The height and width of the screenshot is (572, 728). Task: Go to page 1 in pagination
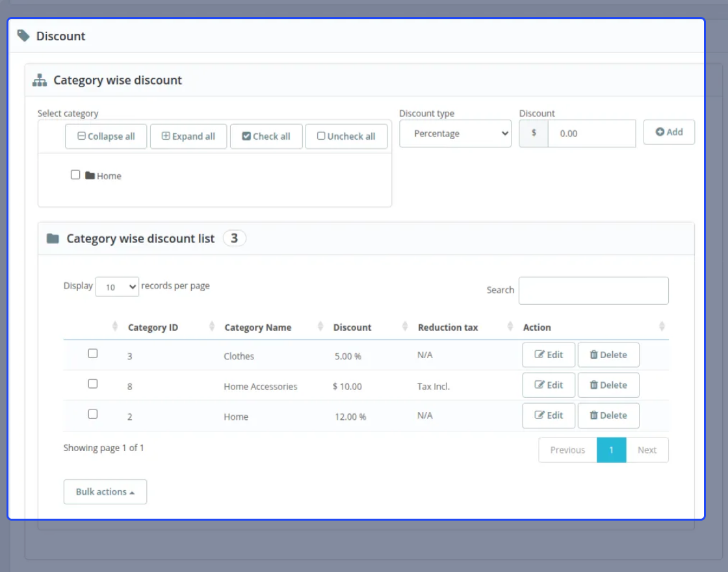(611, 450)
